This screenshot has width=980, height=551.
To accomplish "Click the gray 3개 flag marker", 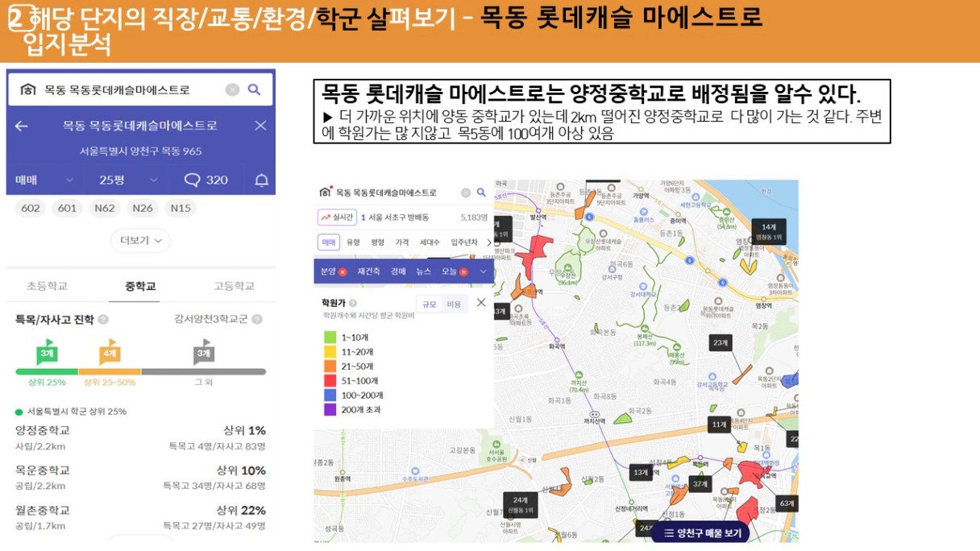I will (203, 352).
